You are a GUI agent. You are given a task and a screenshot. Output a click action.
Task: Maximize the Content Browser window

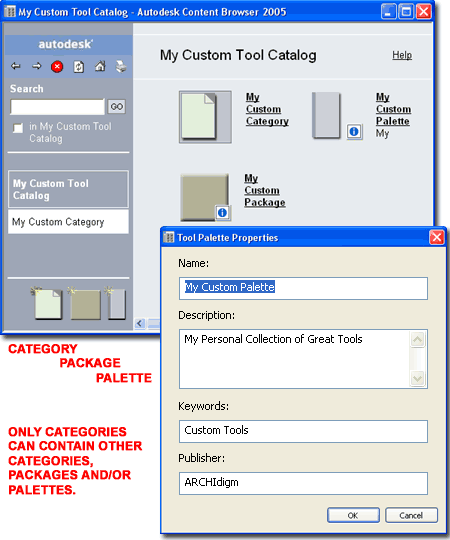tap(406, 12)
